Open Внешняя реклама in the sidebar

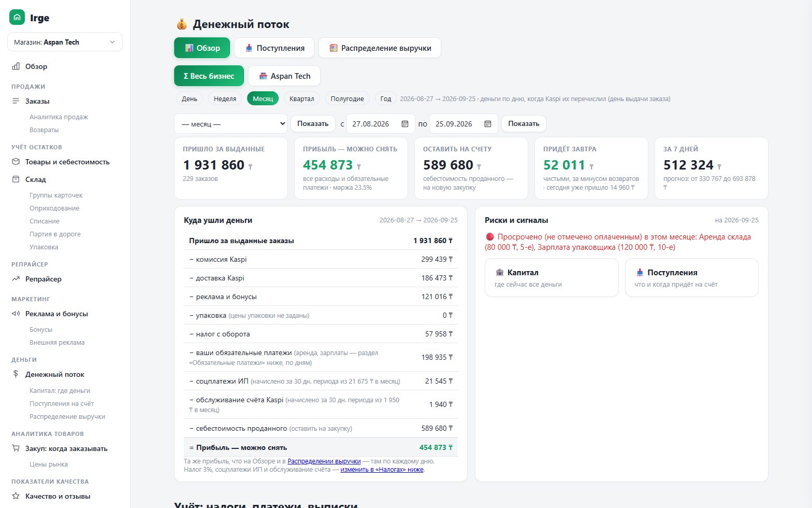coord(57,342)
